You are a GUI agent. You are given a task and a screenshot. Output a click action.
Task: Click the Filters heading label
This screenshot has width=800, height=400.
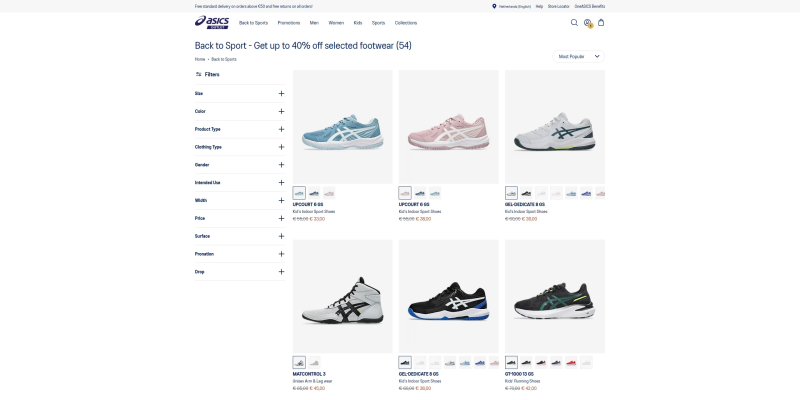click(212, 74)
